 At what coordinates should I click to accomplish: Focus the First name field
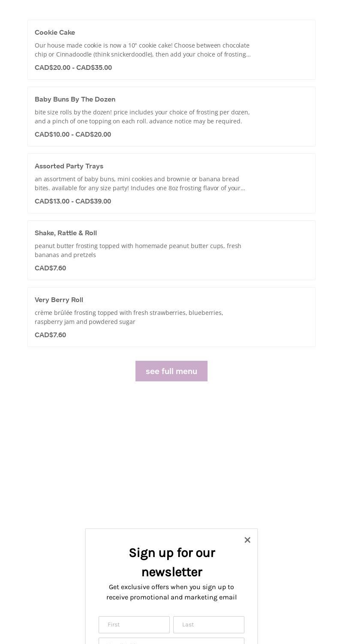click(x=134, y=625)
